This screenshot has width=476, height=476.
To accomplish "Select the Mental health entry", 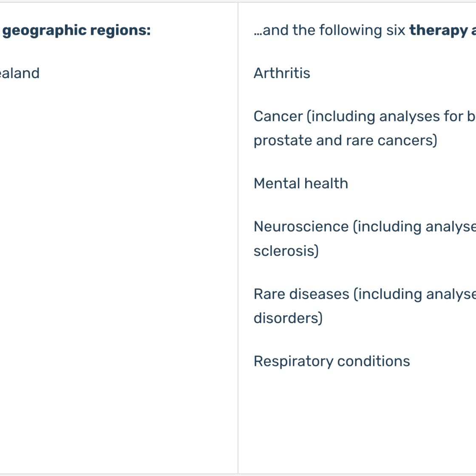I will click(301, 183).
